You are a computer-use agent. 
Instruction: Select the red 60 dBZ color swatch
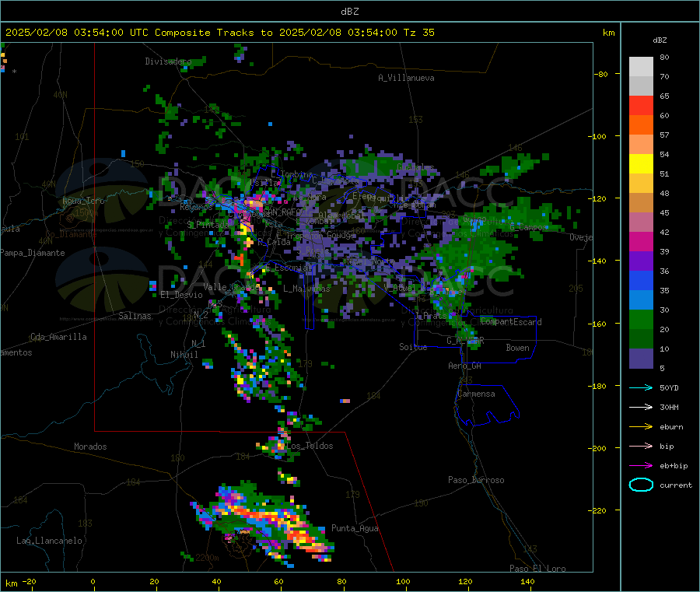(641, 105)
